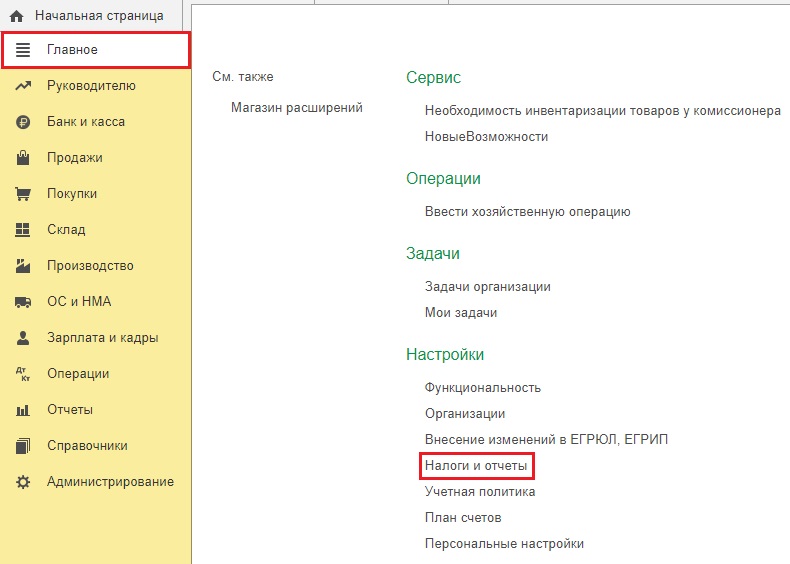Viewport: 790px width, 564px height.
Task: Click the person icon for Зарплата и кадры
Action: point(23,338)
